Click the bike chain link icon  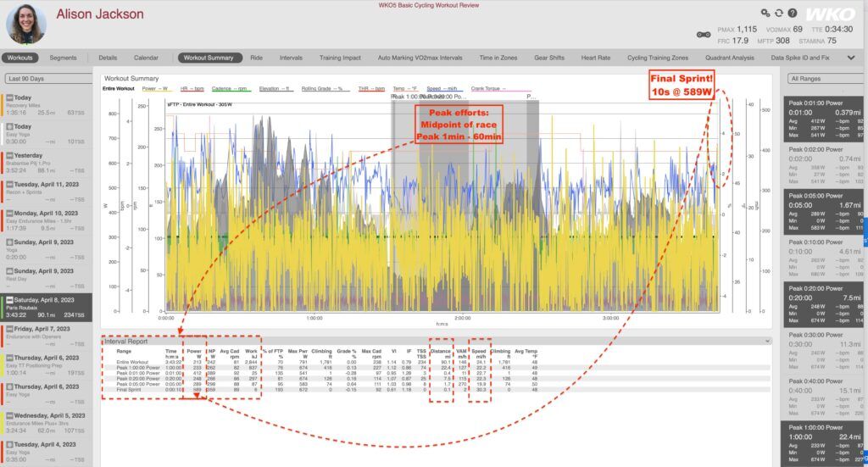[x=703, y=35]
